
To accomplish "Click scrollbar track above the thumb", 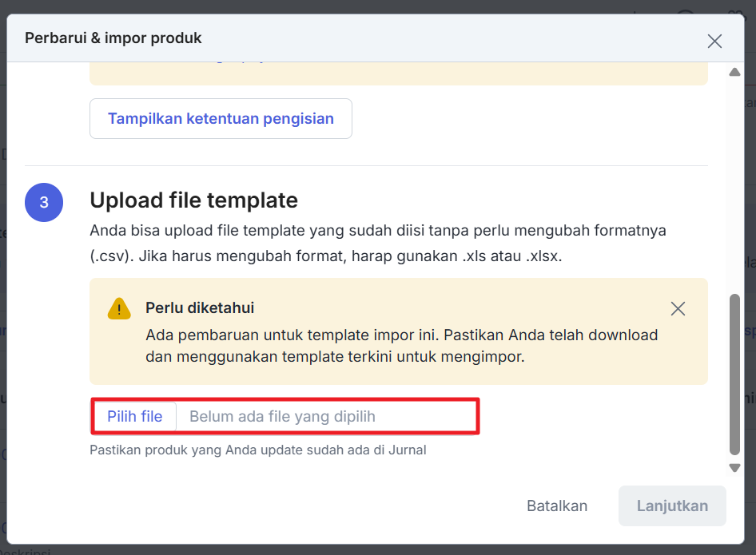I will pos(734,184).
